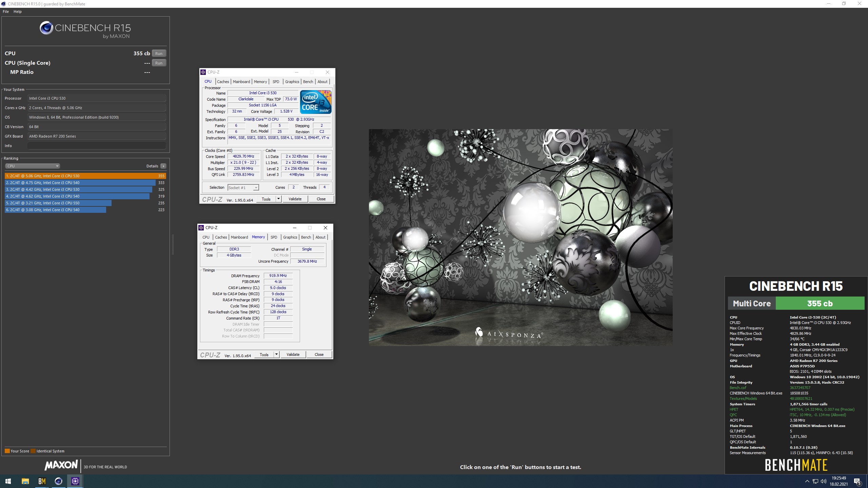Click Close button in lower CPU-Z window
Image resolution: width=868 pixels, height=488 pixels.
(x=319, y=355)
